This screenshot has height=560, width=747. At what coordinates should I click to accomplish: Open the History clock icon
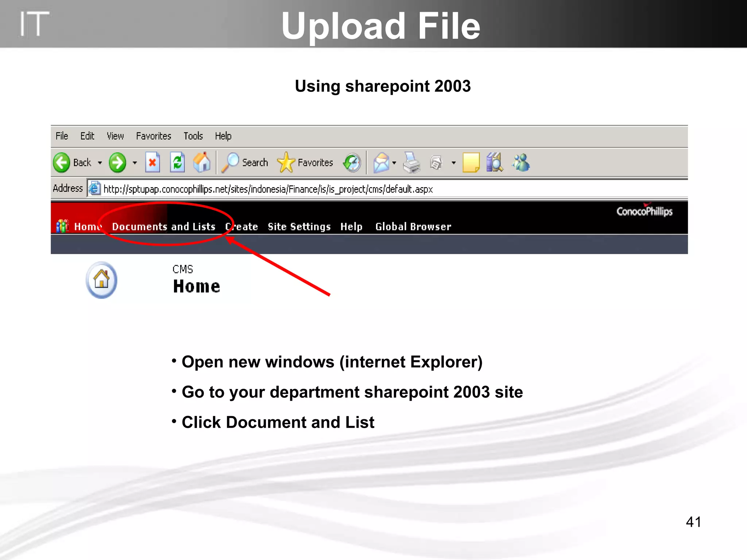[352, 163]
